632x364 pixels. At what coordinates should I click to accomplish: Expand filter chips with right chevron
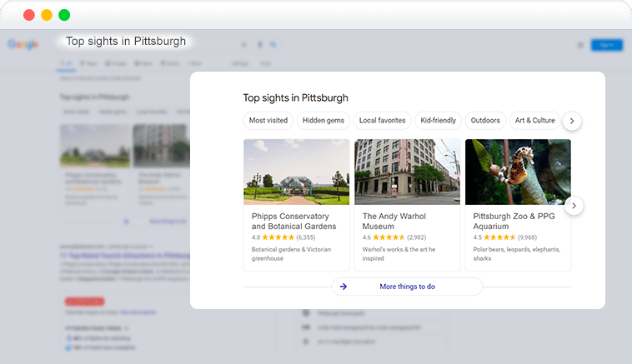pos(572,121)
